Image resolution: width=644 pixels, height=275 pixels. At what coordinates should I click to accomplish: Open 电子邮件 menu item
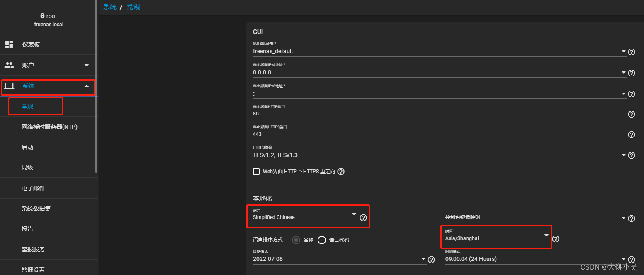click(48, 188)
